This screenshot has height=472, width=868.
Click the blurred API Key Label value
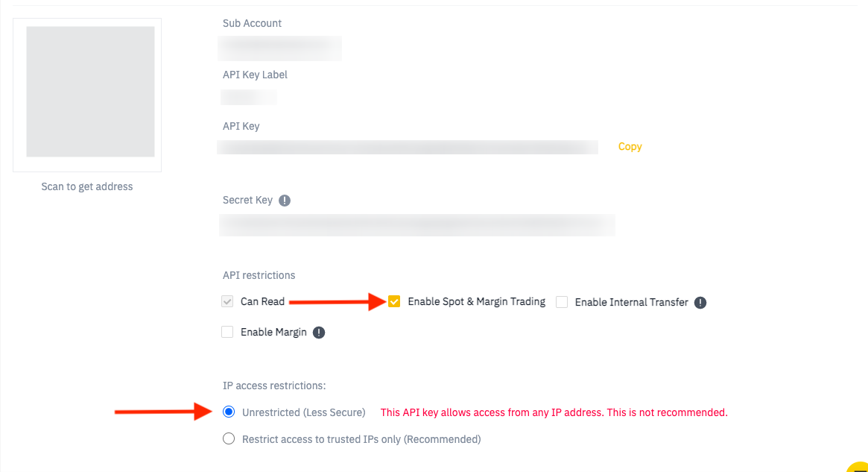click(249, 97)
